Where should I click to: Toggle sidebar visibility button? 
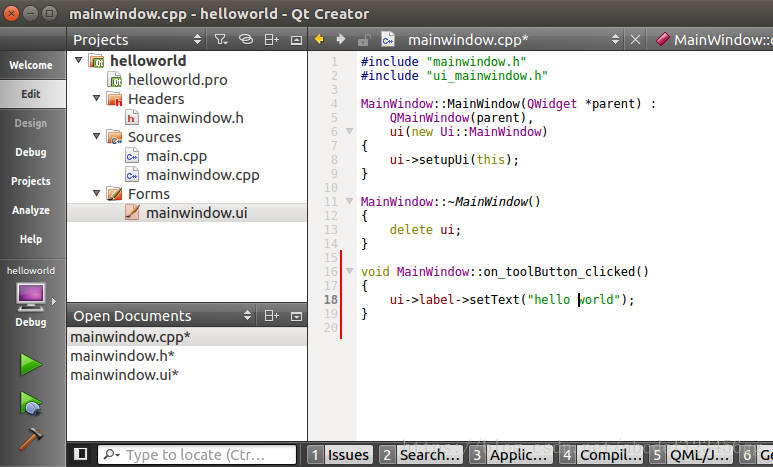pos(80,454)
